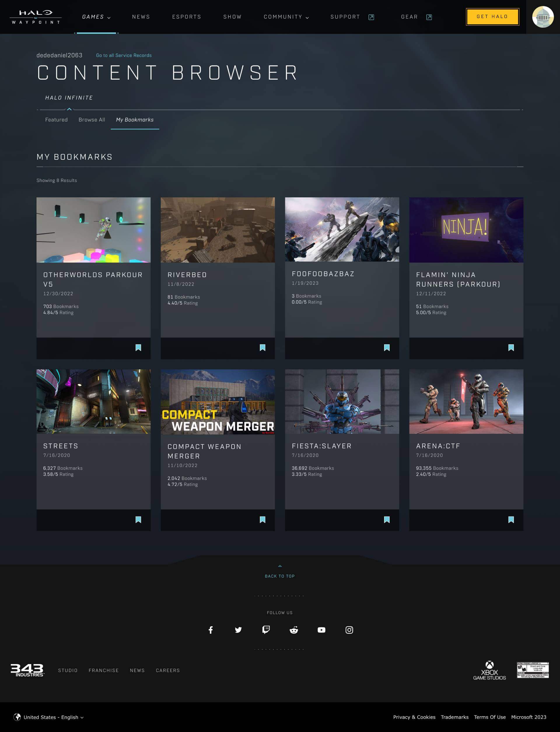
Task: Select the Twitch icon under Follow Us
Action: [266, 630]
